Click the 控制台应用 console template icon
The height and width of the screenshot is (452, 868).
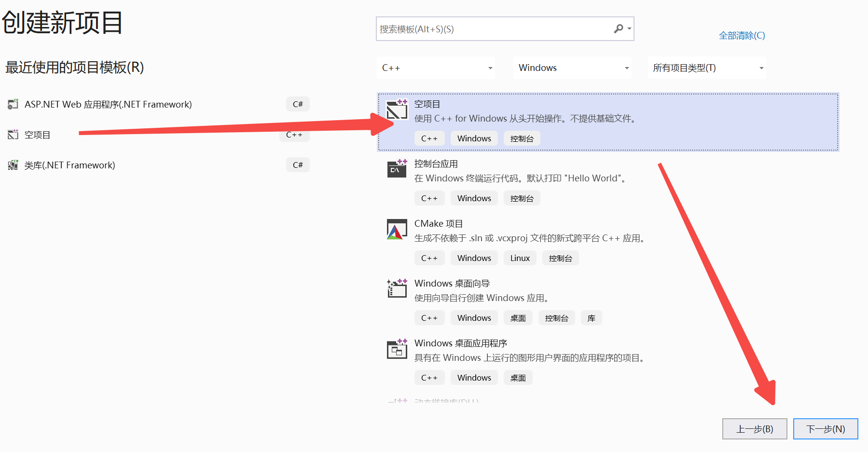coord(397,169)
